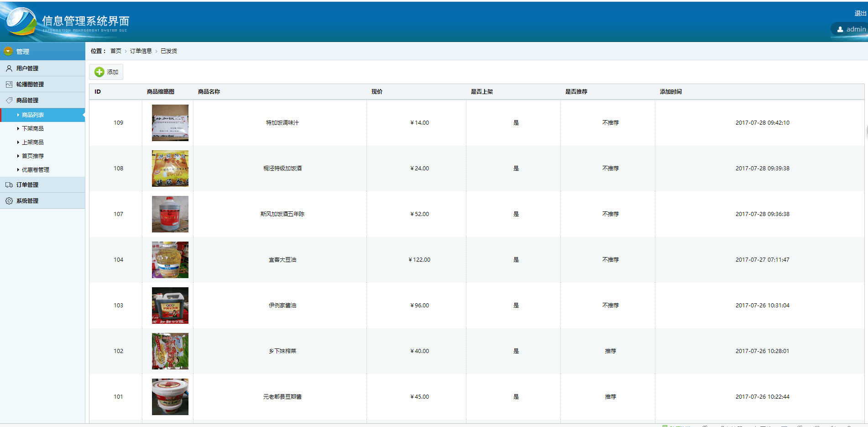
Task: Click the system management gear icon
Action: pos(9,201)
